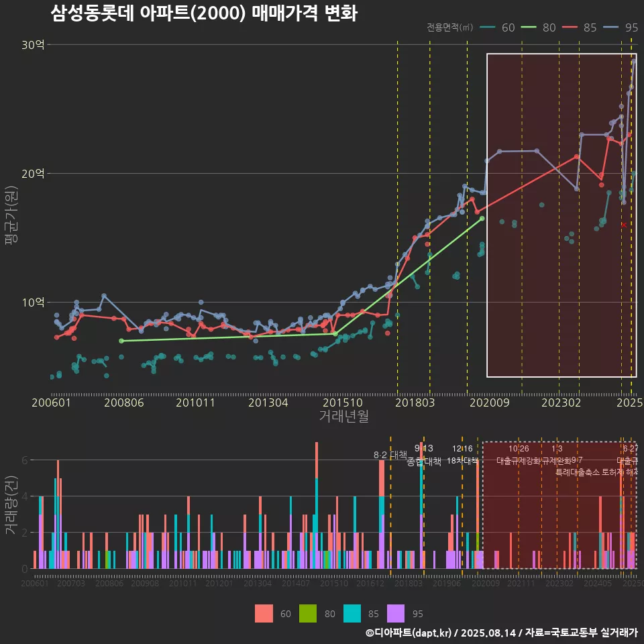
Task: Click 201906 on the volume chart x-axis
Action: pos(447,583)
